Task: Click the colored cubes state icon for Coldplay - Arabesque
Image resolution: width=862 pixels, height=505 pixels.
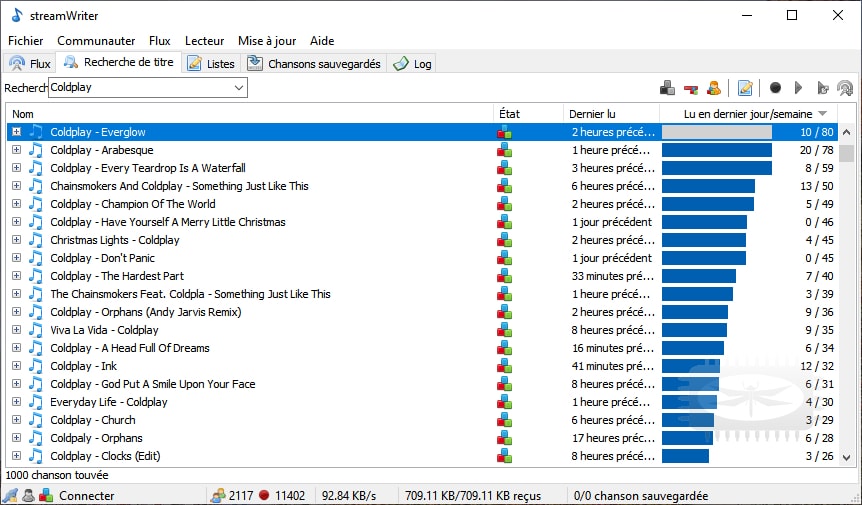Action: [x=505, y=150]
